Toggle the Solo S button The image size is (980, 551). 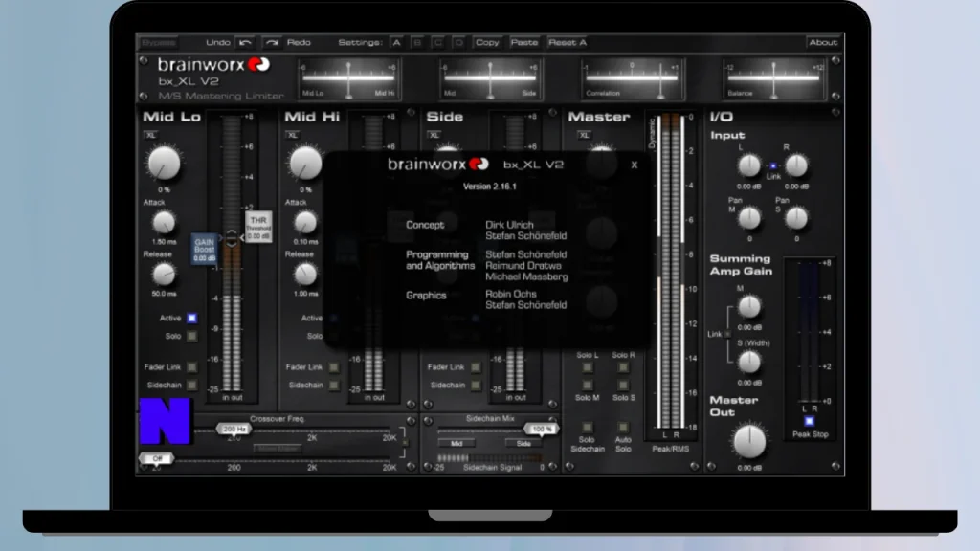623,385
